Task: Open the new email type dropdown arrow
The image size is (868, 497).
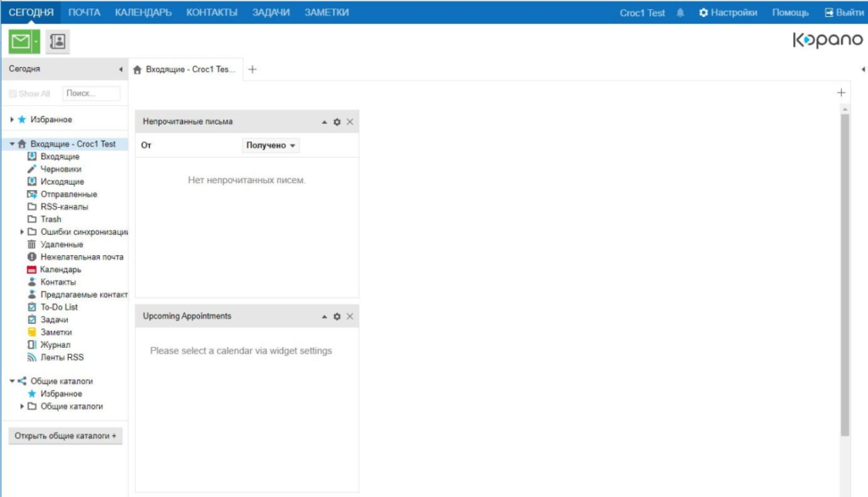Action: pos(36,42)
